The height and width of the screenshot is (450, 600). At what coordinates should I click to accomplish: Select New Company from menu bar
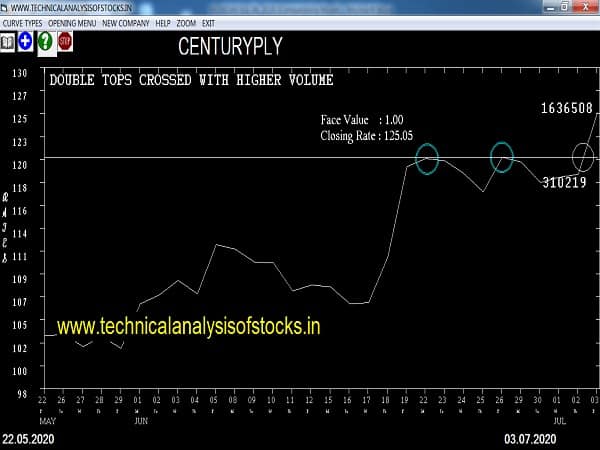pos(126,22)
